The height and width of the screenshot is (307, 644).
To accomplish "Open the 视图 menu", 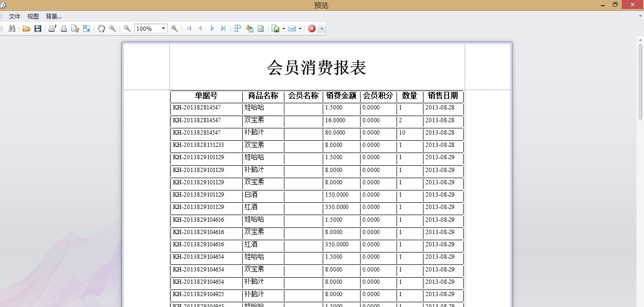I will pyautogui.click(x=33, y=16).
